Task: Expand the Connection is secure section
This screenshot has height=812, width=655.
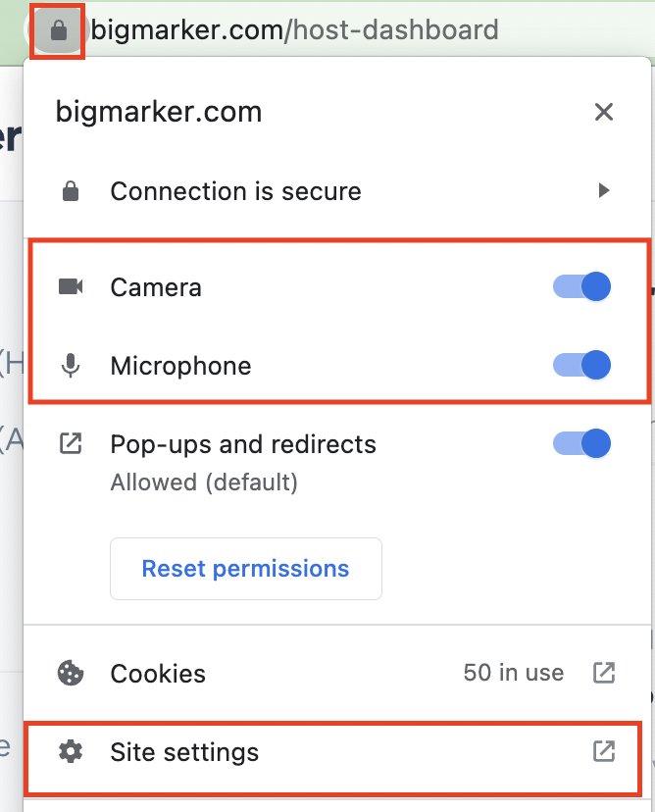Action: point(605,190)
